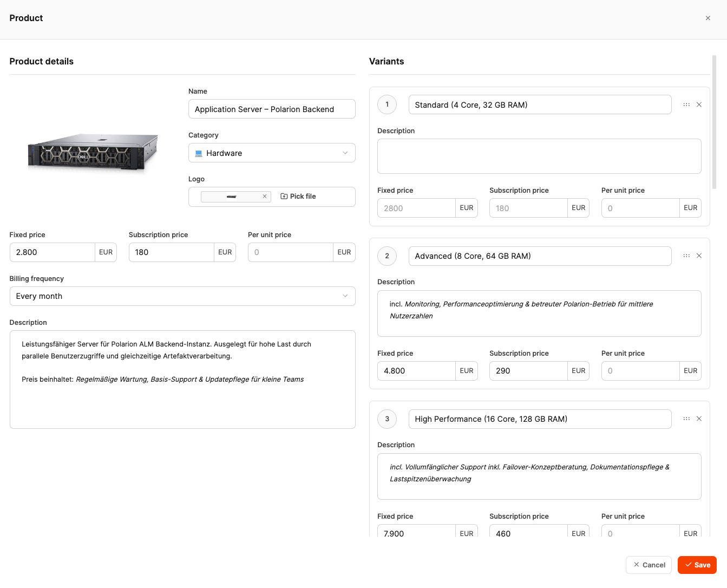The height and width of the screenshot is (588, 727).
Task: Click the empty Description box of variant 1
Action: tap(539, 156)
